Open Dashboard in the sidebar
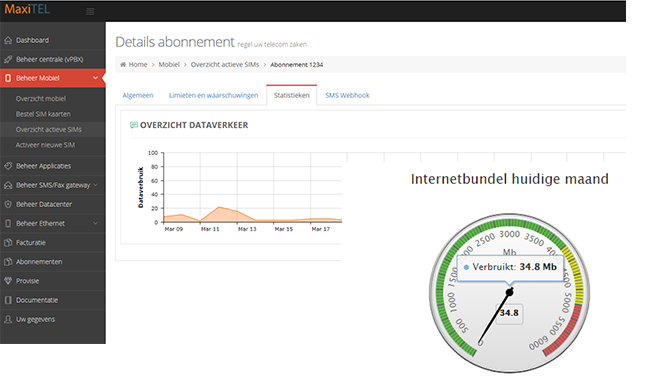Screen dimensions: 653x381 click(52, 40)
